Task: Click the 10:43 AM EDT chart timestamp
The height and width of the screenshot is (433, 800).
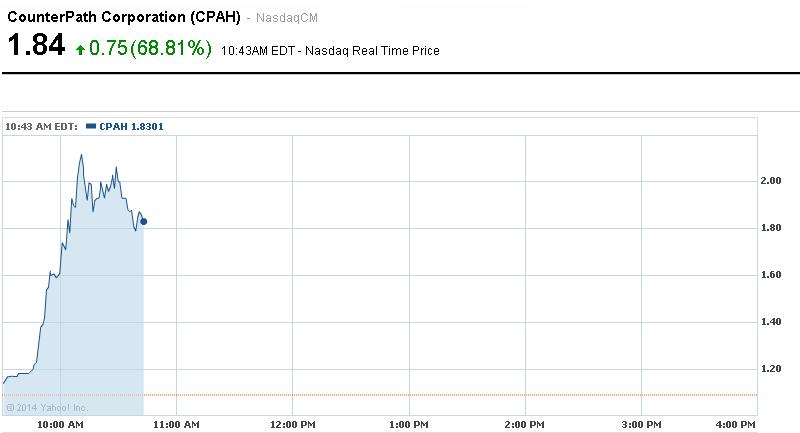Action: (41, 126)
